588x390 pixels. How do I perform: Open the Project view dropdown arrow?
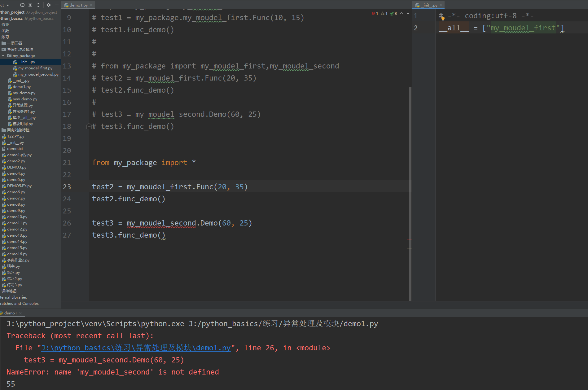click(x=8, y=5)
